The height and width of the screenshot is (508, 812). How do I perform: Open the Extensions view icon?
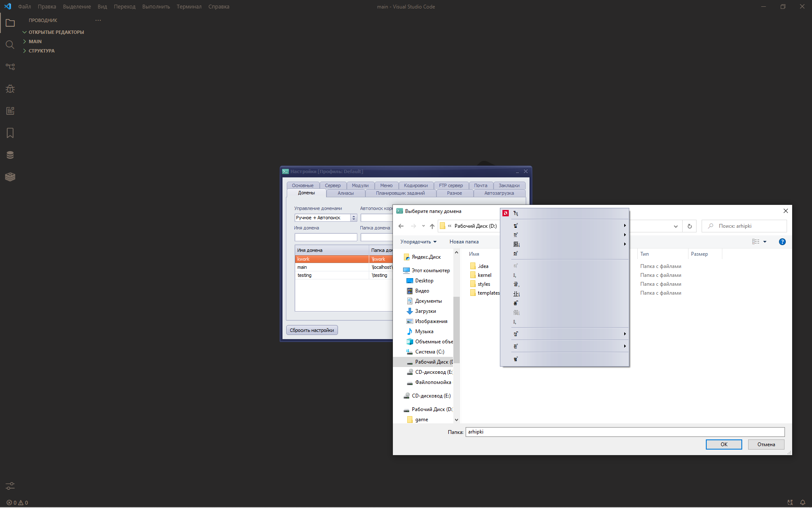(x=10, y=111)
